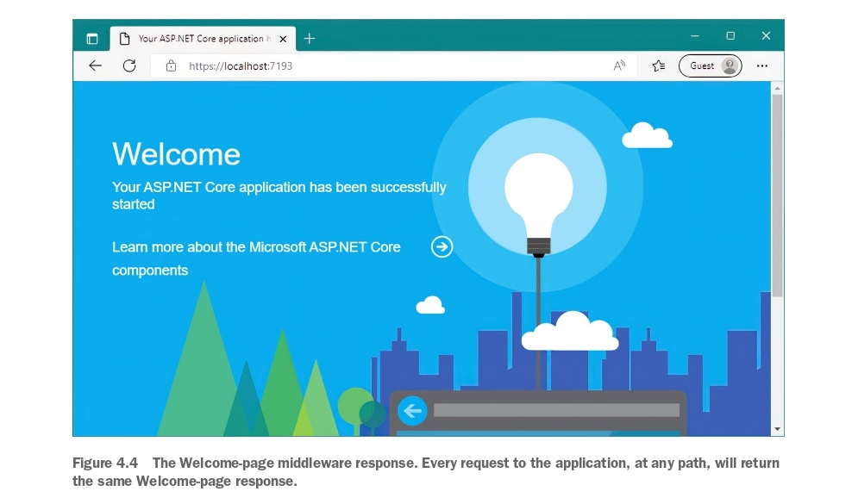This screenshot has width=852, height=504.
Task: Click the vertical scrollbar thumb
Action: pyautogui.click(x=778, y=196)
